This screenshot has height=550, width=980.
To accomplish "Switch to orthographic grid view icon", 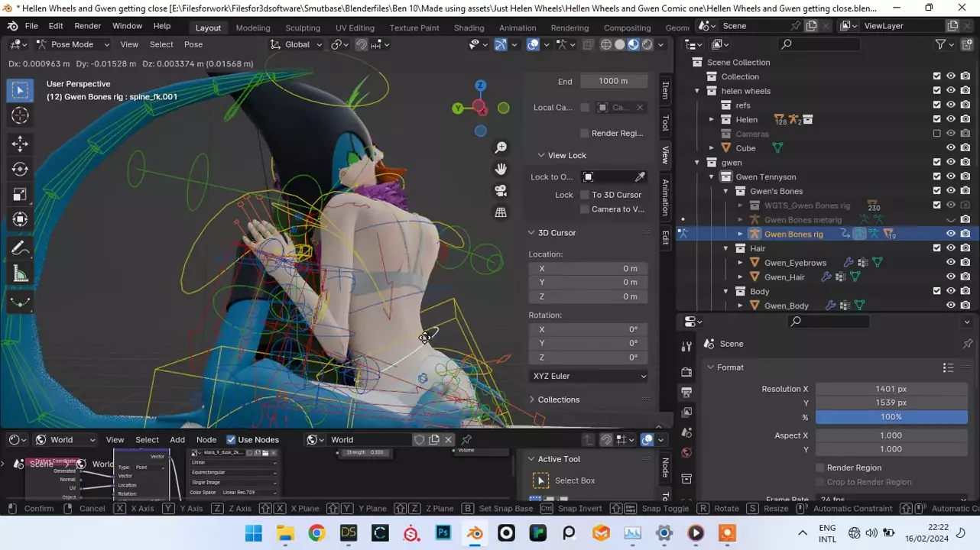I will (x=501, y=212).
